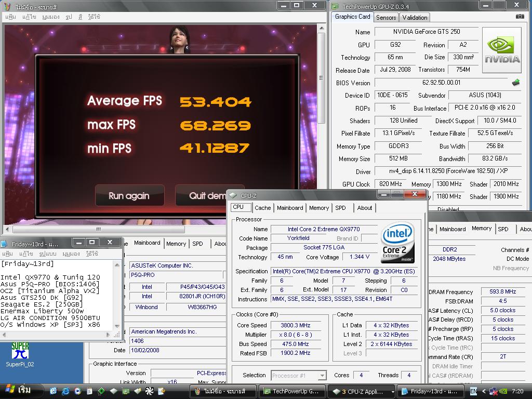Click the Run again button

pos(129,195)
